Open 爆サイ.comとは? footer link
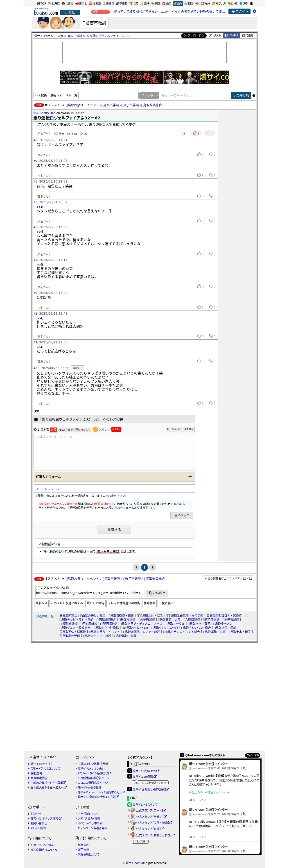The image size is (289, 868). [41, 764]
